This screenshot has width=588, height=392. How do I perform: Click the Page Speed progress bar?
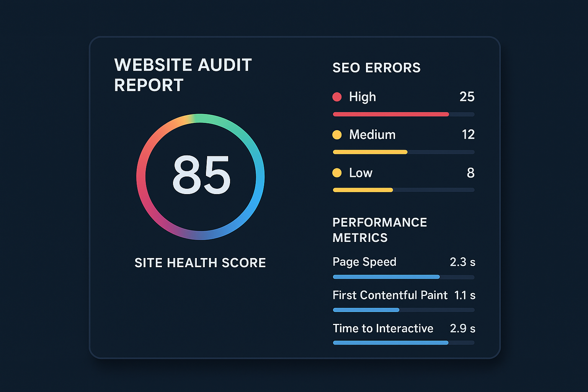(403, 277)
